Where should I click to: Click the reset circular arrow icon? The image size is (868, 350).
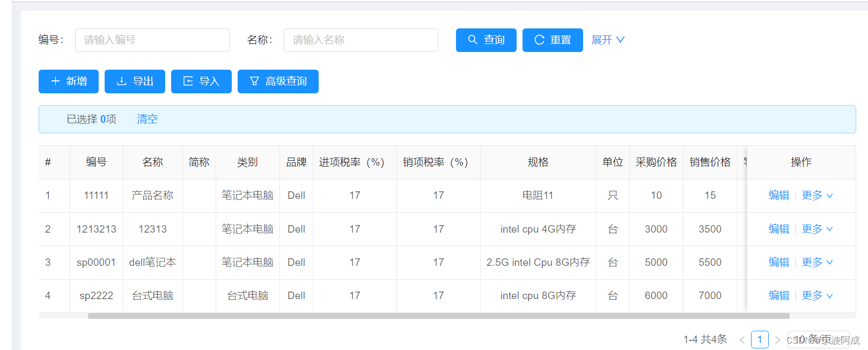click(x=539, y=40)
